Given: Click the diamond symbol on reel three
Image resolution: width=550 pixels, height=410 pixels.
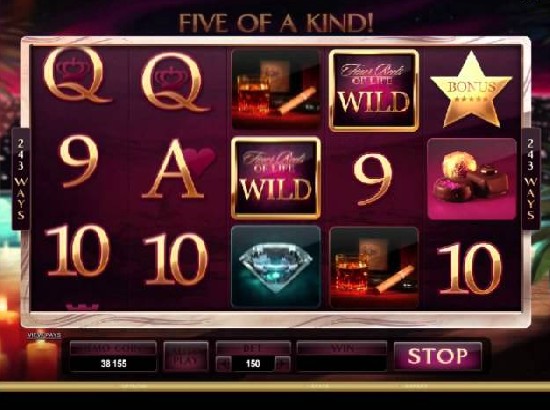Looking at the screenshot, I should click(x=276, y=267).
